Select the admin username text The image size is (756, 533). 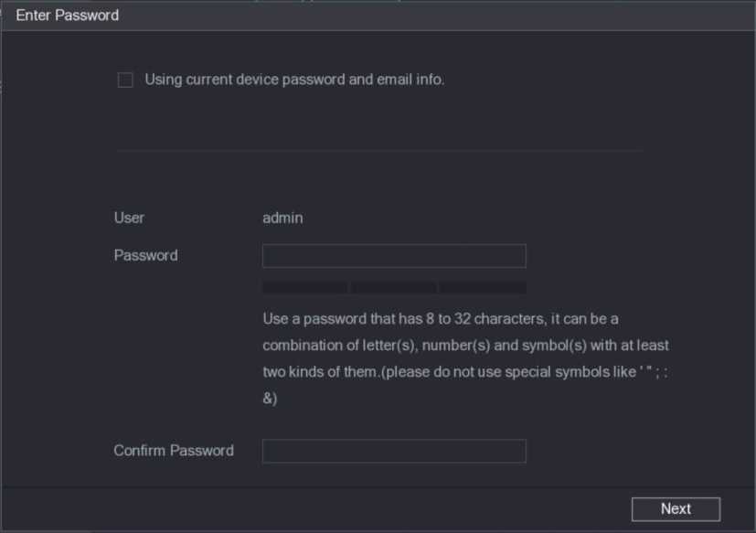pyautogui.click(x=282, y=219)
